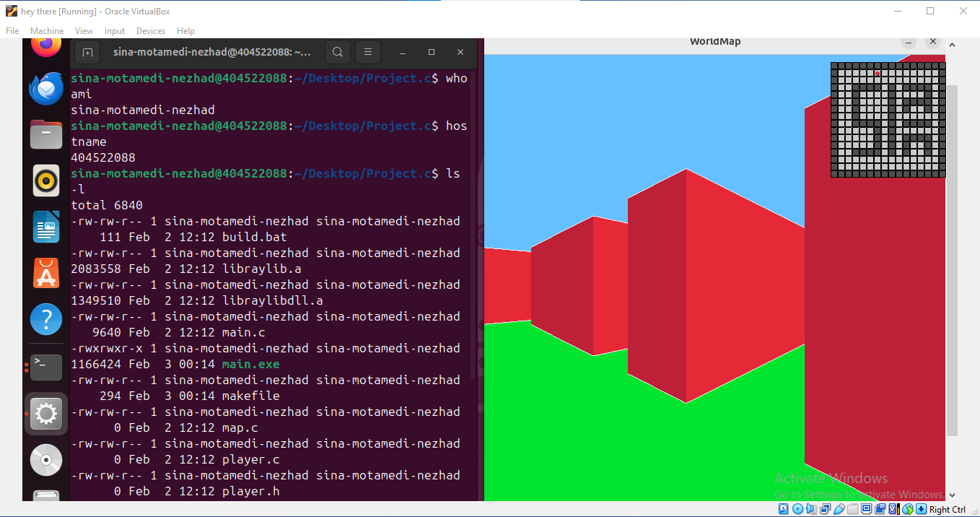Image resolution: width=980 pixels, height=517 pixels.
Task: Click the hard disk activity status icon
Action: (x=784, y=509)
